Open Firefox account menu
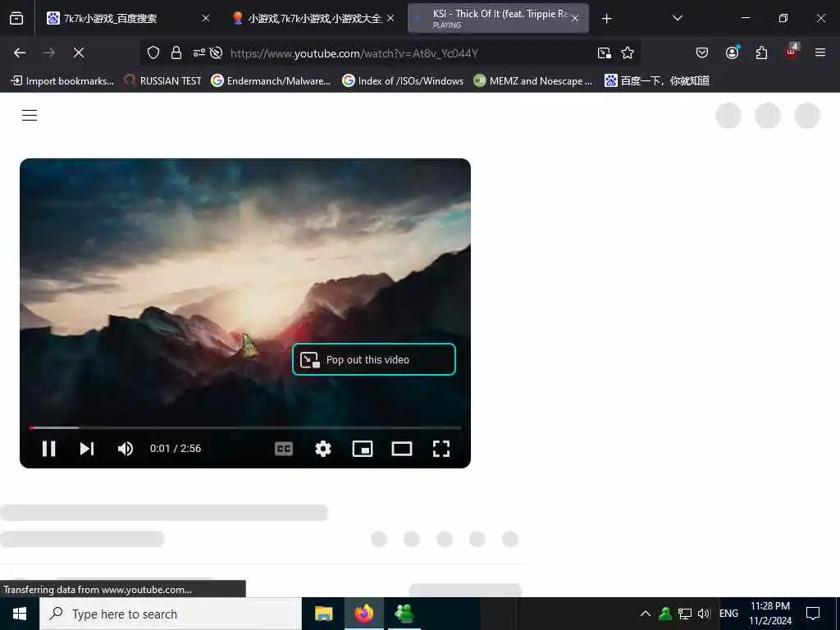Image resolution: width=840 pixels, height=630 pixels. (732, 52)
